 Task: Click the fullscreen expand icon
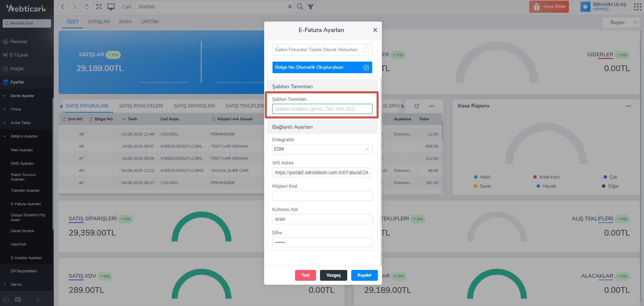tap(99, 7)
